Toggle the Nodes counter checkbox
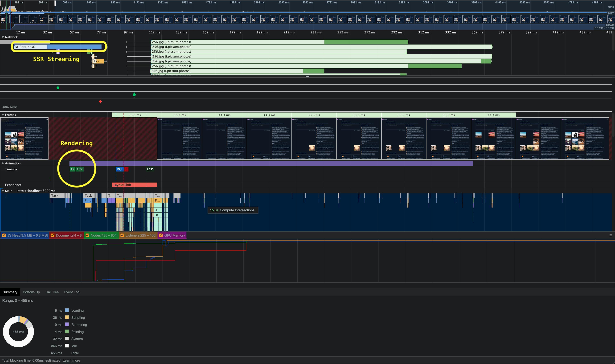The image size is (615, 364). [x=87, y=235]
